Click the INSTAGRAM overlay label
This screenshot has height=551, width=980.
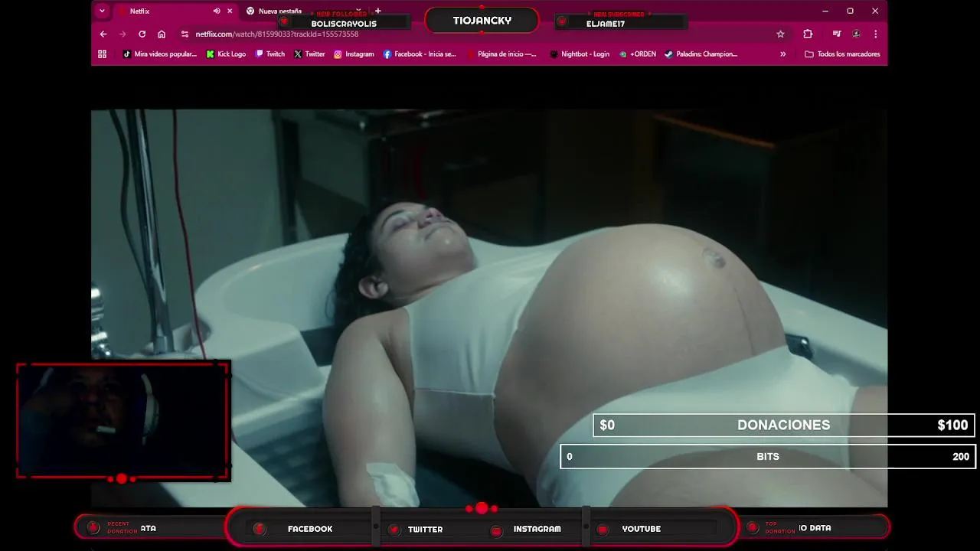click(537, 529)
